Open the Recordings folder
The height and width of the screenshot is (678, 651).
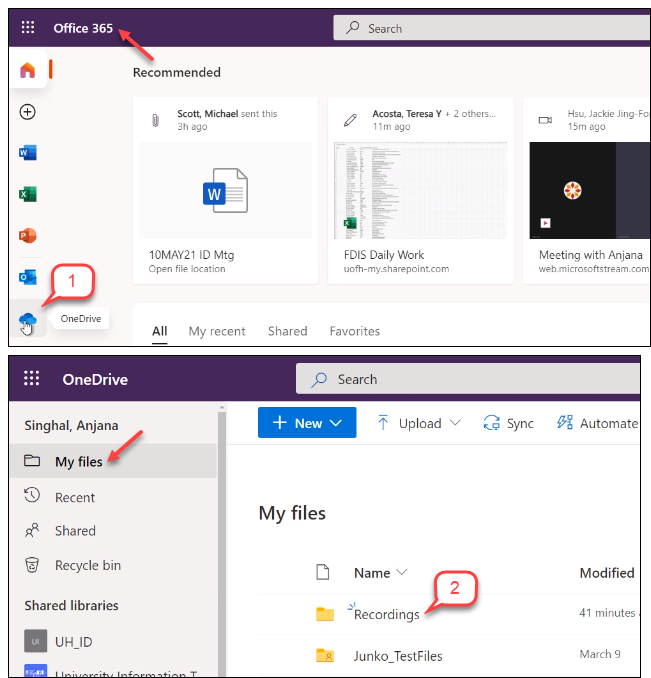(386, 614)
